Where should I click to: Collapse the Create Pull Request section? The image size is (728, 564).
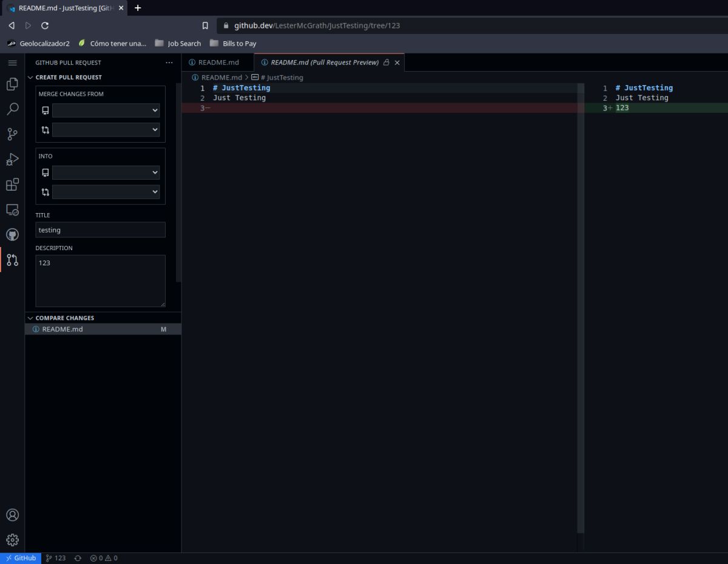31,77
